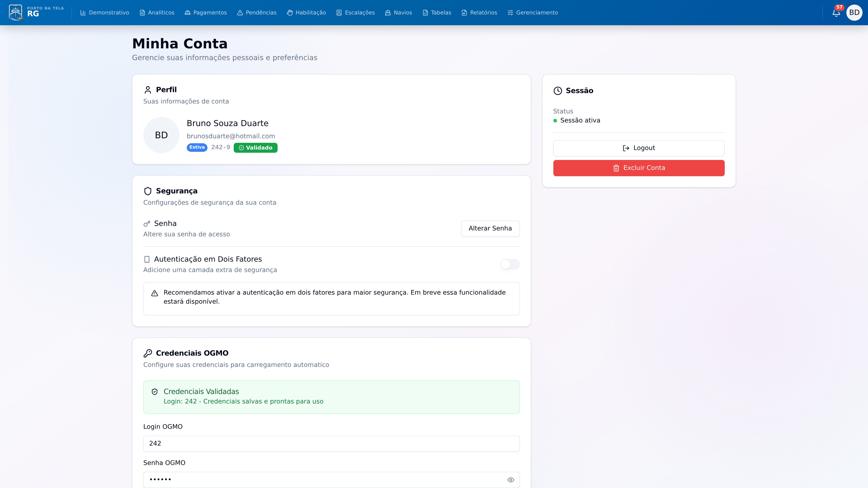Open the Demonstrativo menu
Viewport: 868px width, 488px height.
coord(104,12)
